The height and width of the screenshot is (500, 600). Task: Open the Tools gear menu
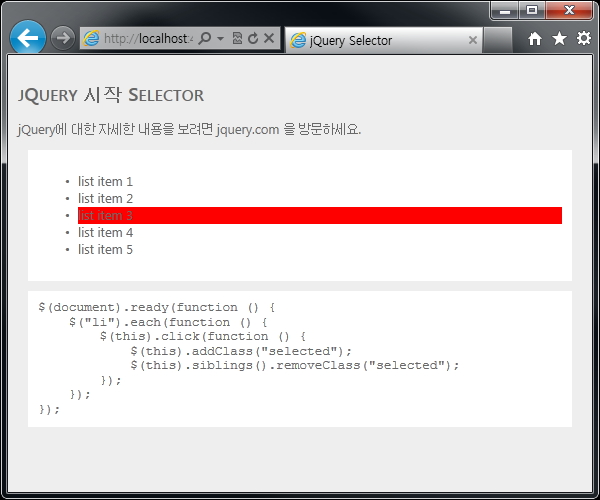[x=584, y=38]
